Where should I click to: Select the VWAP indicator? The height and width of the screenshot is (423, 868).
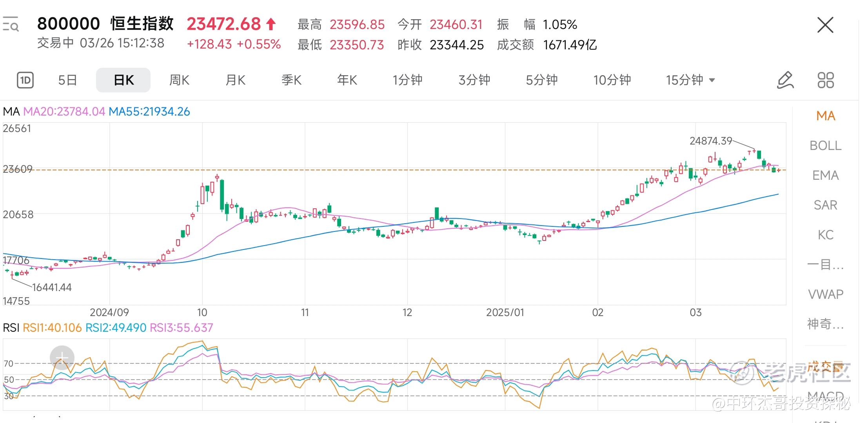pyautogui.click(x=825, y=294)
